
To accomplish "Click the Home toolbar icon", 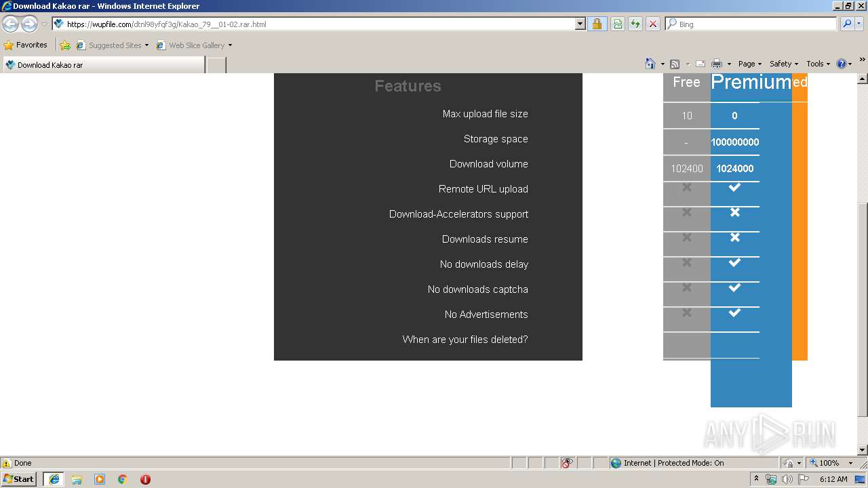I will click(650, 64).
